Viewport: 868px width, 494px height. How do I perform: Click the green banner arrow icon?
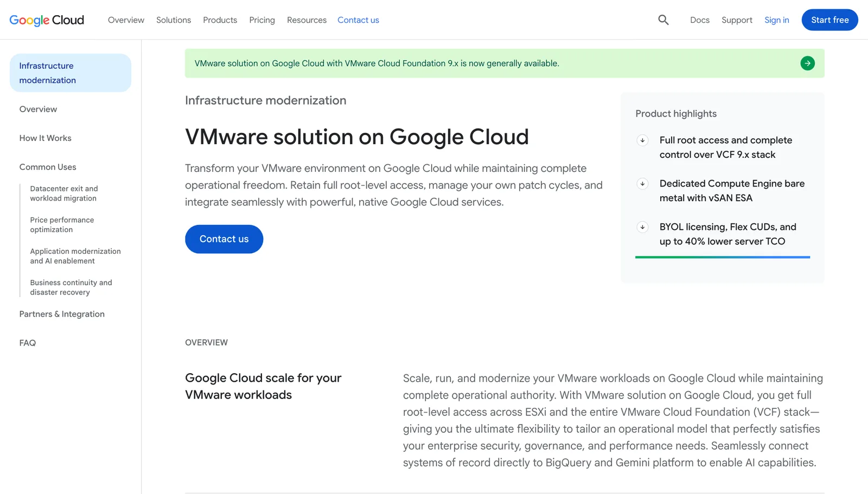[807, 63]
